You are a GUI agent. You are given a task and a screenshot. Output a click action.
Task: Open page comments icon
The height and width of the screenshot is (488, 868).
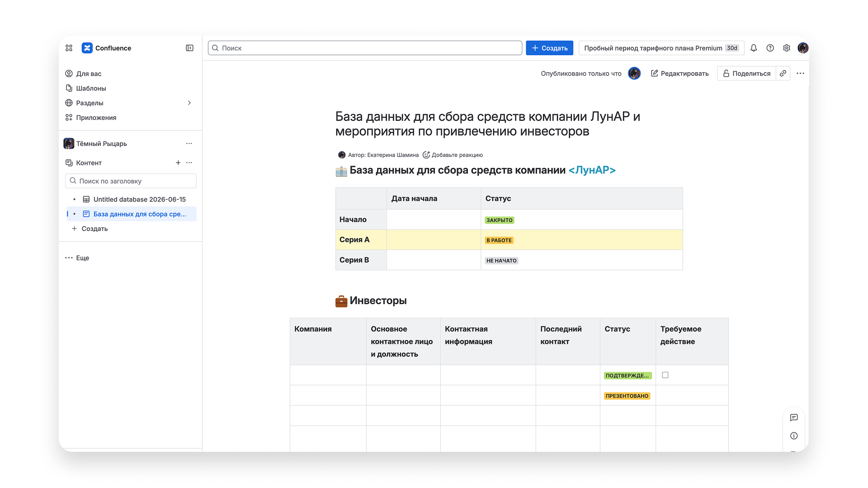(794, 418)
